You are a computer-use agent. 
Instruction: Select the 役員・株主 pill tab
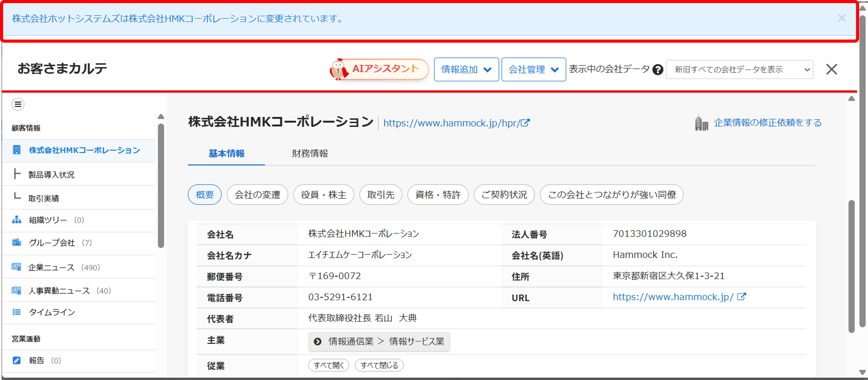point(323,195)
